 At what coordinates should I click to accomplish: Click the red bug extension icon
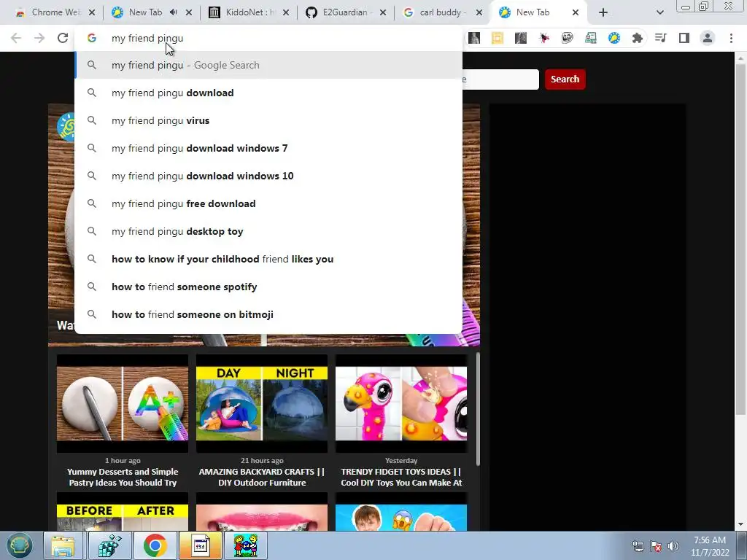coord(543,38)
